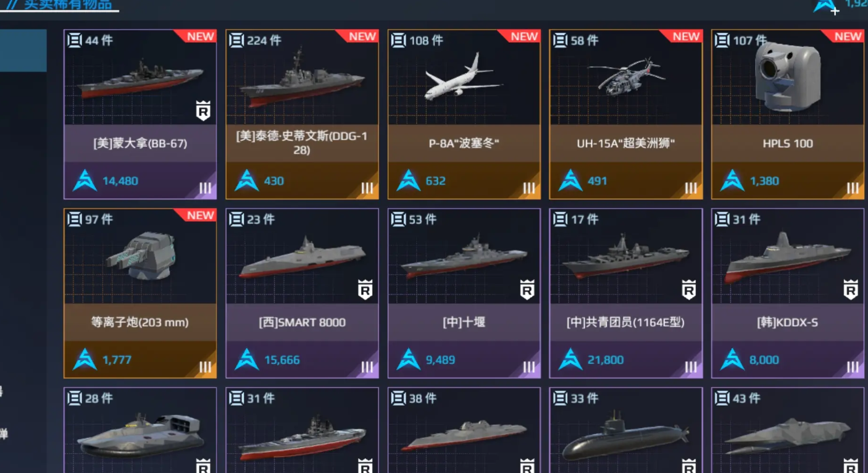
Task: Click the R rarity badge on [中]十堰
Action: point(527,290)
